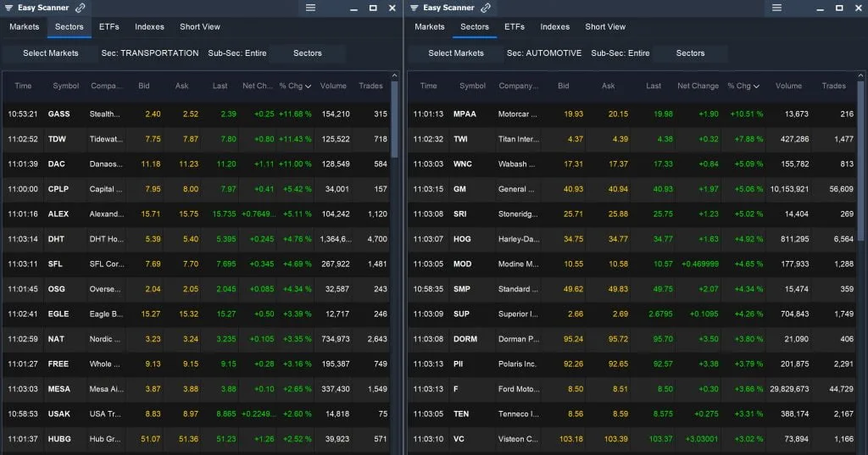Select the DAC Danaos row
The width and height of the screenshot is (868, 455).
197,164
